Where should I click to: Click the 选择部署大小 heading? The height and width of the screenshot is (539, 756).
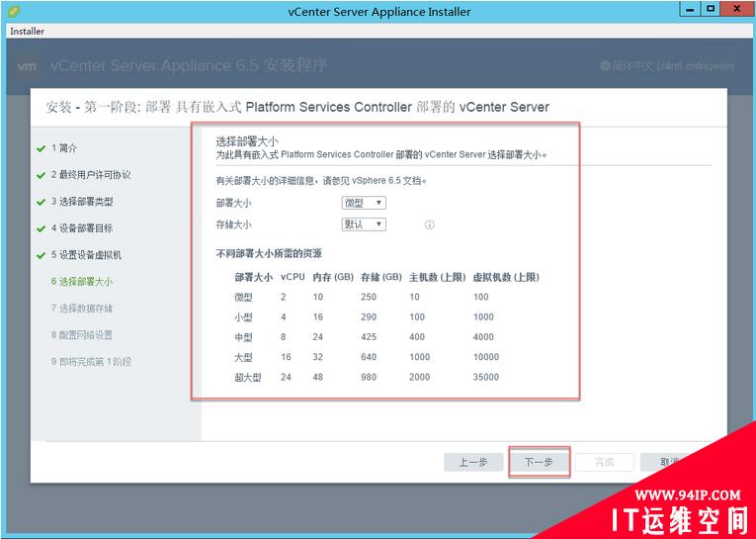pos(247,141)
